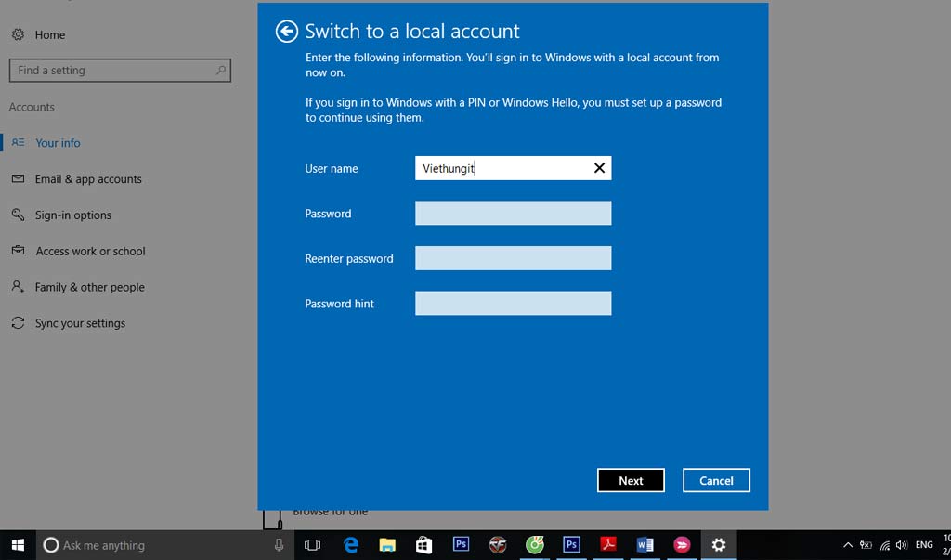The image size is (951, 560).
Task: Cancel switching to a local account
Action: pos(716,480)
